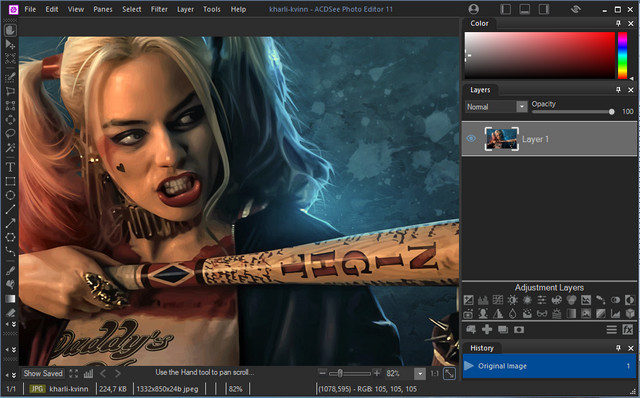Select the Ellipse shape tool
640x398 pixels.
tap(10, 195)
